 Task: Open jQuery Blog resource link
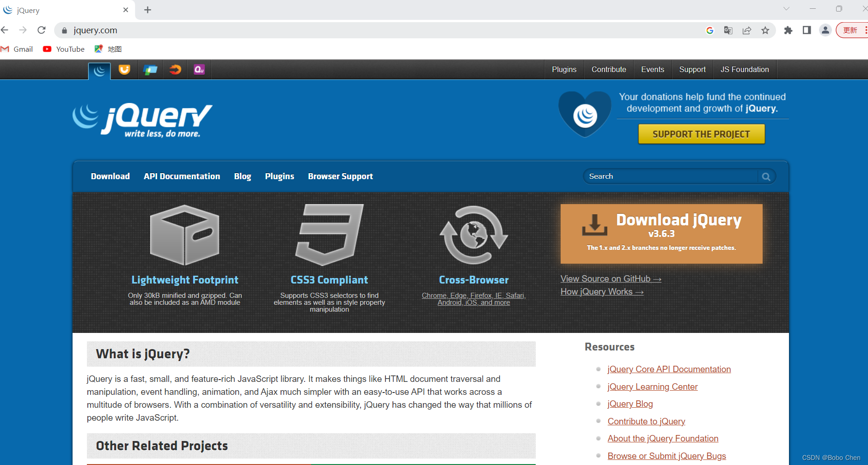(x=630, y=404)
